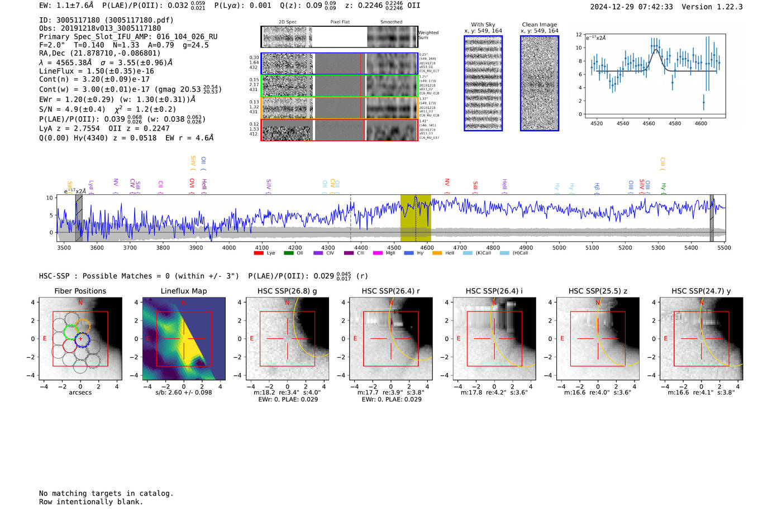Click the hatched gray band near 3550 Å
This screenshot has width=782, height=532.
(79, 218)
